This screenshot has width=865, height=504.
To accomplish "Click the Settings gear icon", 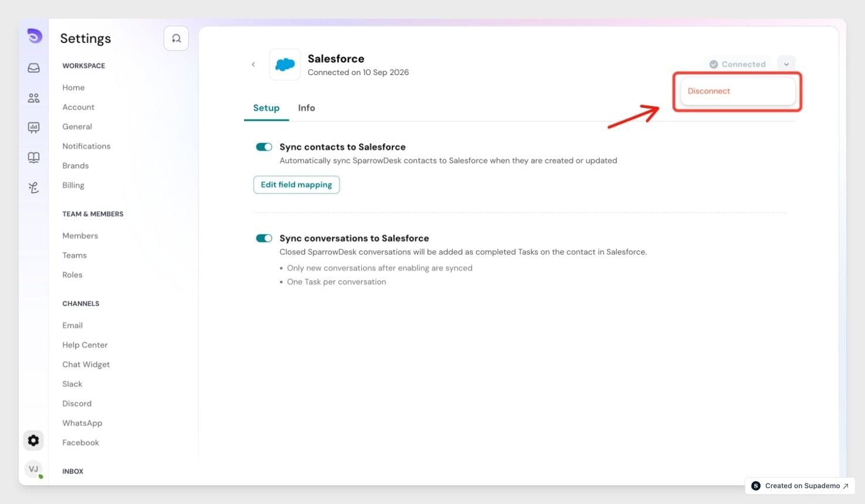I will click(x=33, y=440).
